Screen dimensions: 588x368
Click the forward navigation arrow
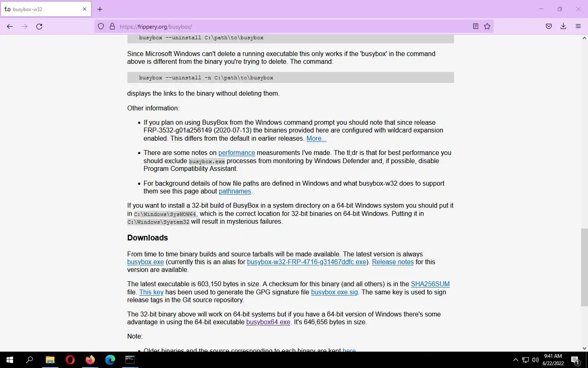24,27
